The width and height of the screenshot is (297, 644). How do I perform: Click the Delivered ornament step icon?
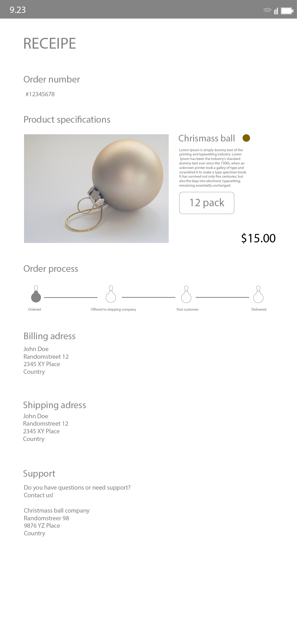pyautogui.click(x=258, y=295)
